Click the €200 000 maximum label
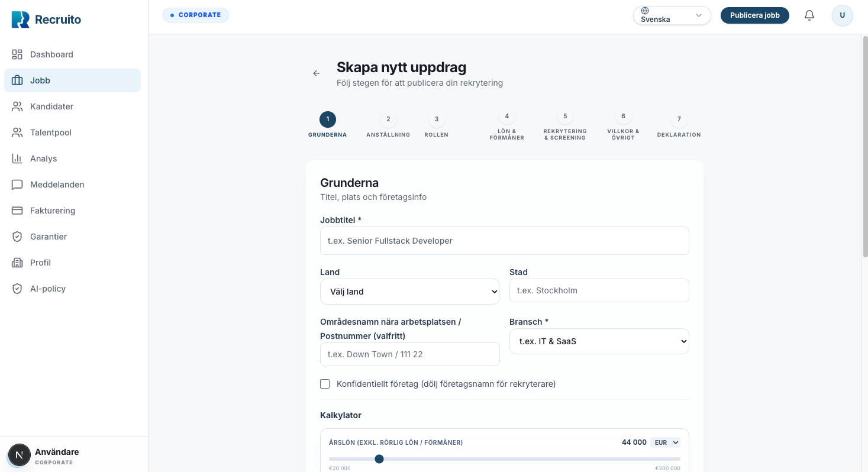The height and width of the screenshot is (472, 868). click(667, 468)
